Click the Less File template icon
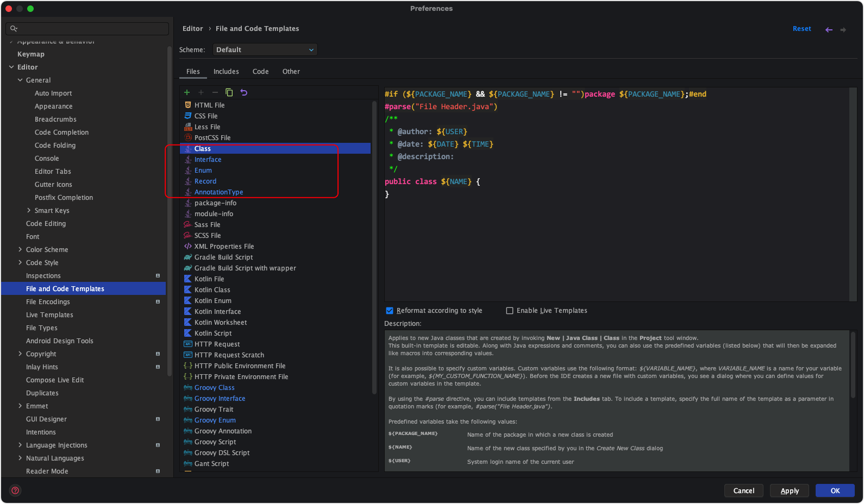Image resolution: width=864 pixels, height=504 pixels. click(188, 127)
